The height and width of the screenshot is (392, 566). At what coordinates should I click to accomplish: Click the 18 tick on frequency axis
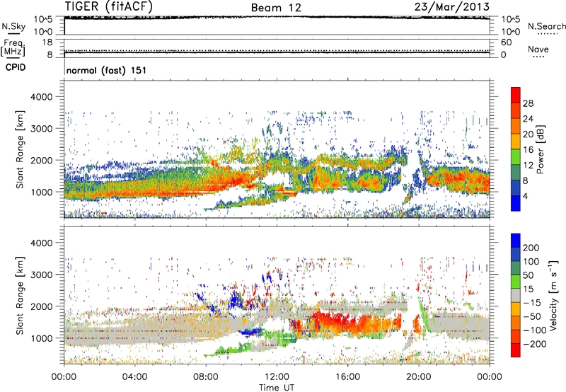coord(47,42)
